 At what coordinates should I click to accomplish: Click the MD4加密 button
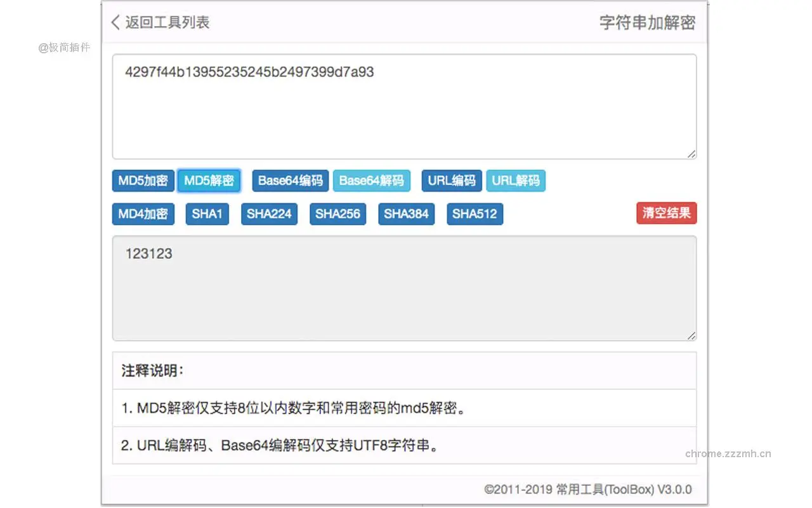(143, 214)
